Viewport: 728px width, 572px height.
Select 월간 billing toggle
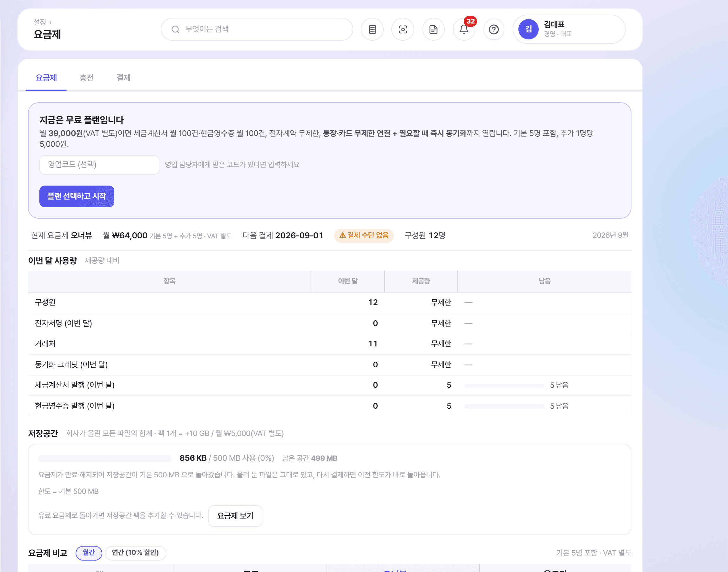(x=89, y=553)
